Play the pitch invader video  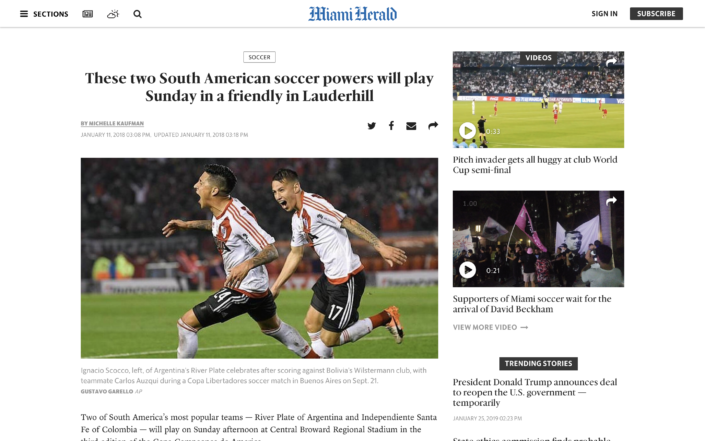tap(468, 131)
